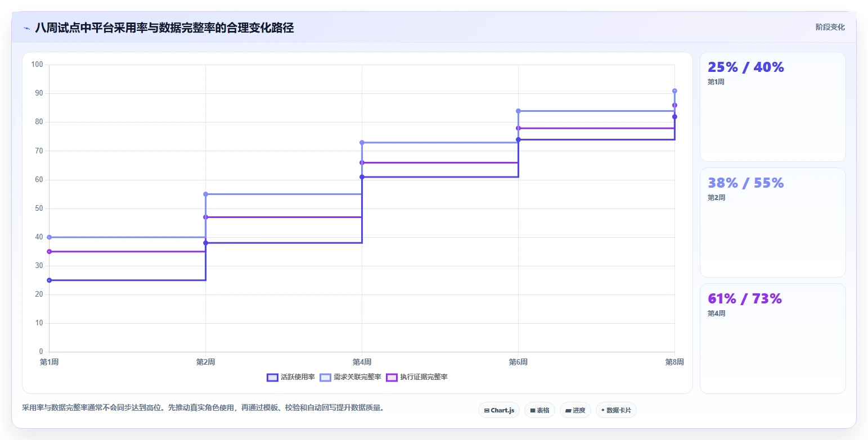The image size is (868, 440).
Task: Toggle the 活跃使用率 legend entry
Action: [x=290, y=377]
